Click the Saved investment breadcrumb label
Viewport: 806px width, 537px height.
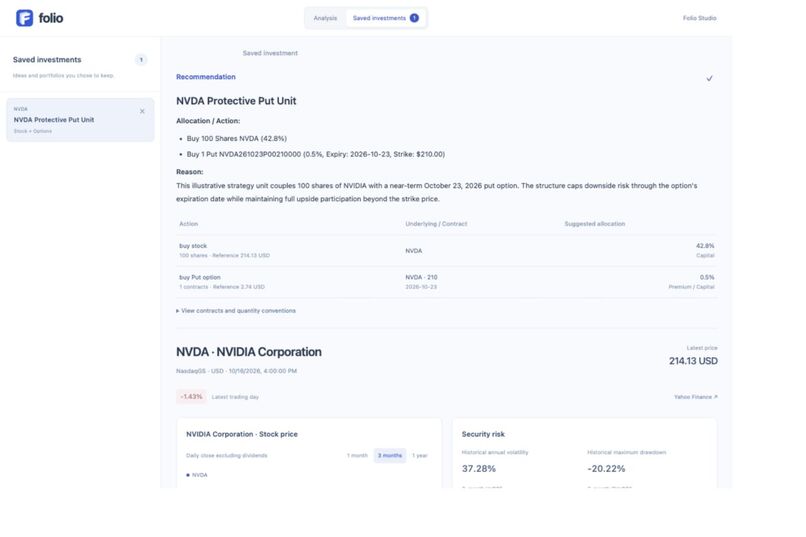pos(270,53)
